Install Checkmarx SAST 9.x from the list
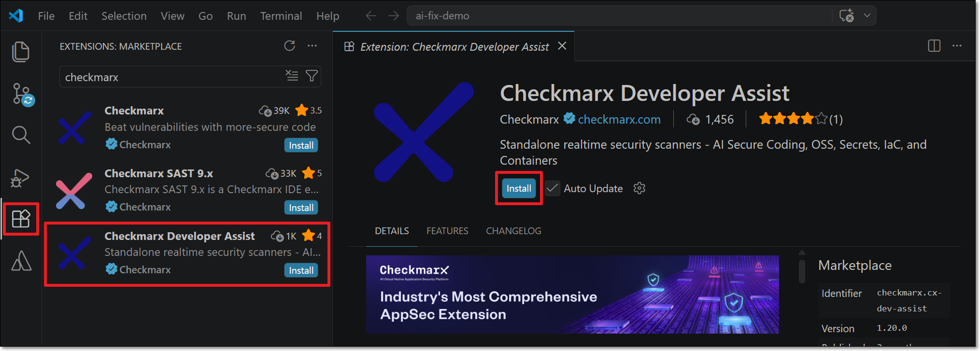Viewport: 980px width, 351px height. coord(301,208)
